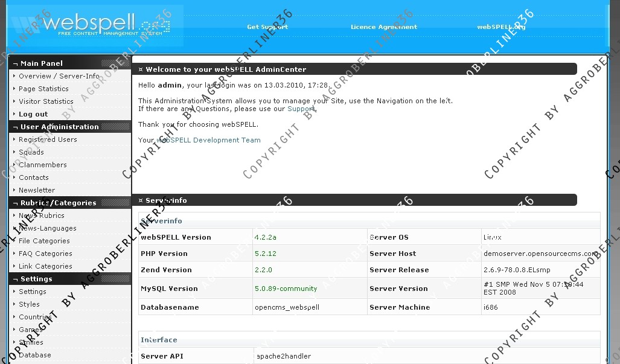
Task: Click the Interface table heading
Action: pyautogui.click(x=159, y=339)
